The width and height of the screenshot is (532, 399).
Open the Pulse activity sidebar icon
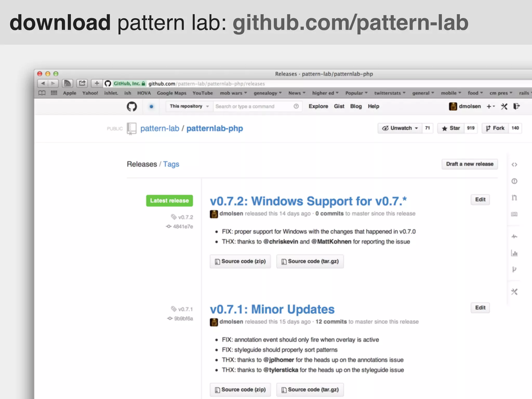pos(514,236)
